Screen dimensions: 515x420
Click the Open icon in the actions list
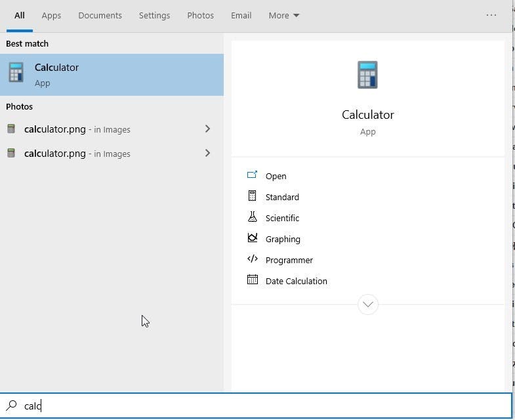(253, 175)
